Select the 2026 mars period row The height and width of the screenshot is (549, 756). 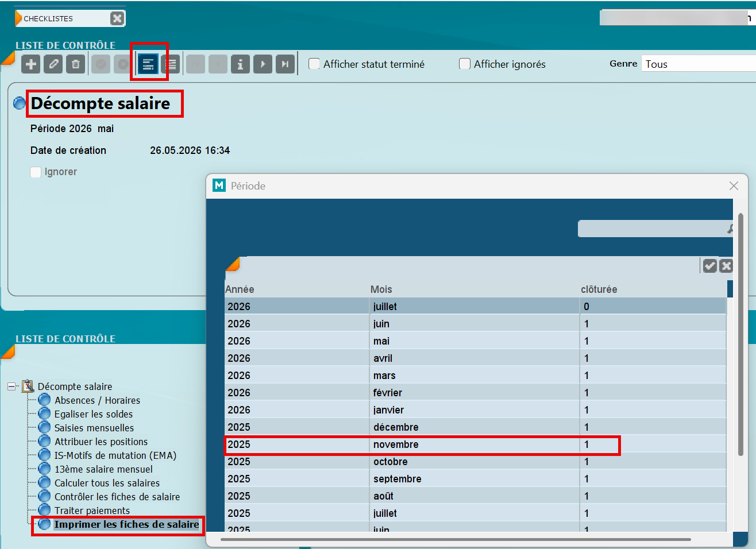tap(475, 376)
